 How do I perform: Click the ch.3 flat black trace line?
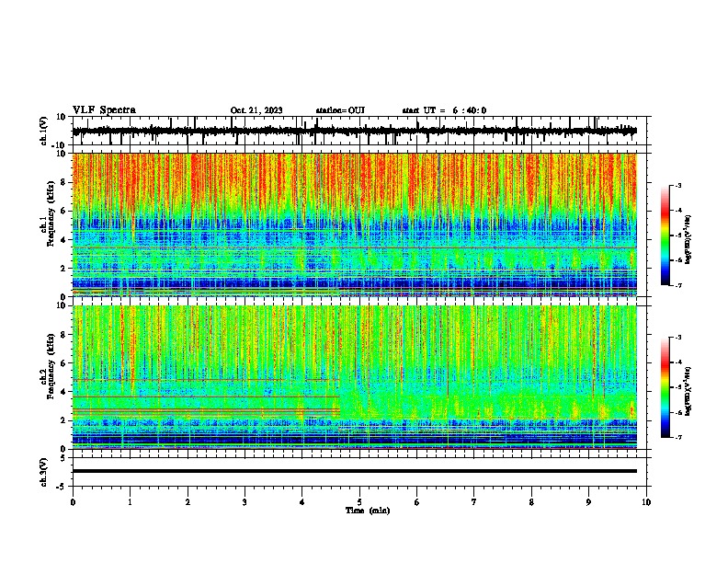[x=354, y=471]
